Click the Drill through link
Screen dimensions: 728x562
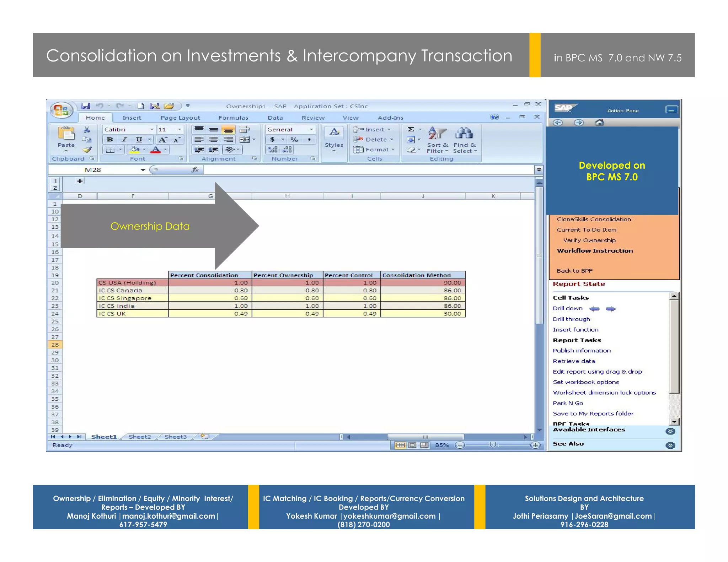[571, 319]
